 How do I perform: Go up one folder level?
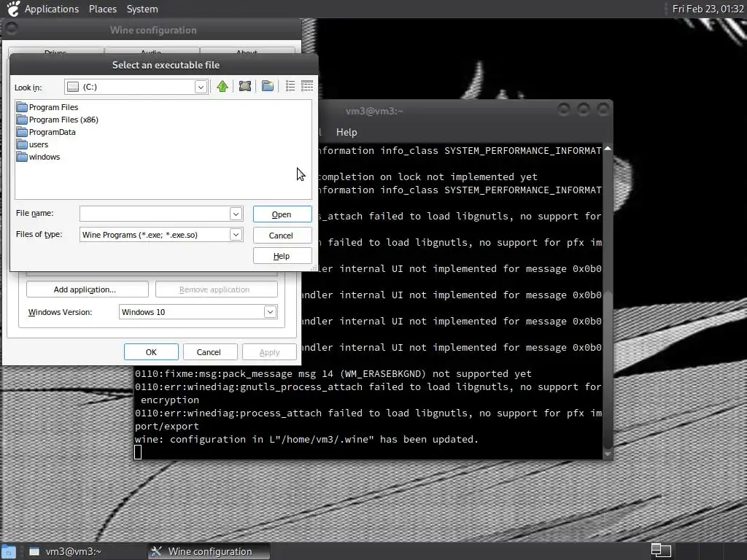(x=222, y=86)
